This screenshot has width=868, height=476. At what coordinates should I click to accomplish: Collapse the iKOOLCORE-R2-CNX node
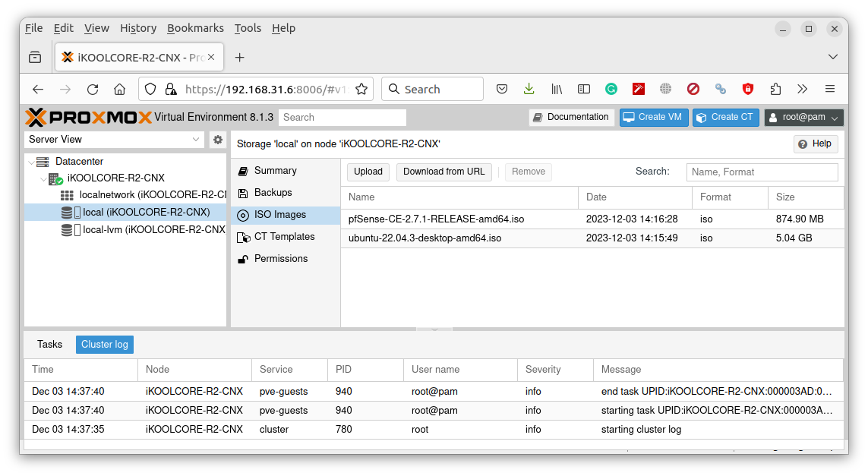pos(43,178)
